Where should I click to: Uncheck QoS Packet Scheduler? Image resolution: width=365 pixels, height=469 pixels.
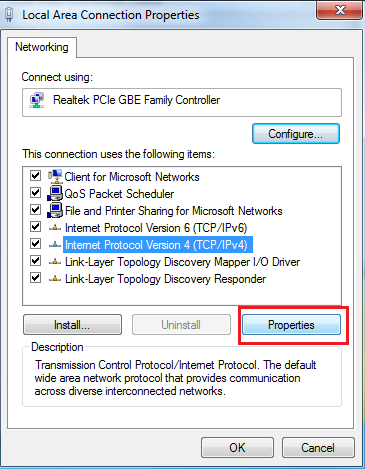(35, 193)
